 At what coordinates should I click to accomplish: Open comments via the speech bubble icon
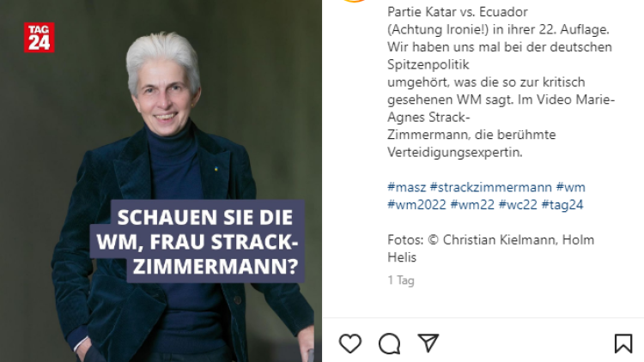[389, 343]
